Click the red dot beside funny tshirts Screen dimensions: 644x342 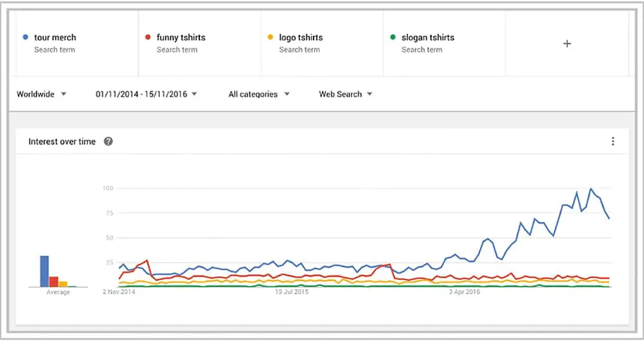click(x=148, y=37)
